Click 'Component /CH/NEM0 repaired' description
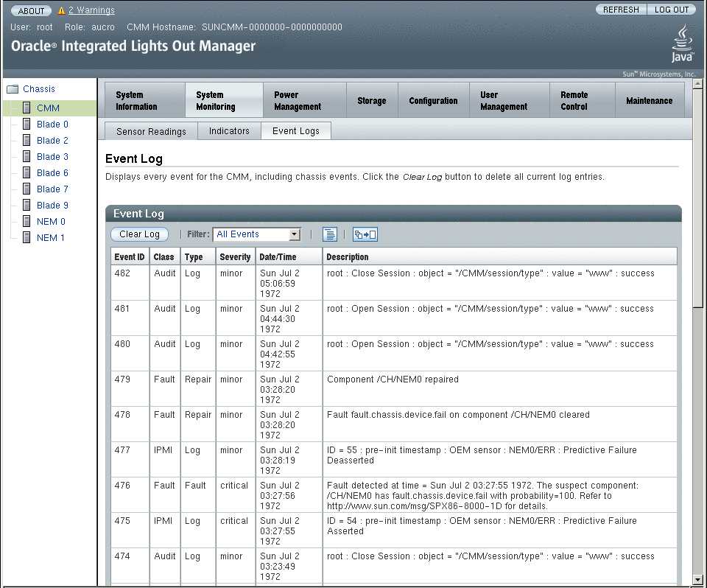Viewport: 707px width, 588px height. point(393,379)
